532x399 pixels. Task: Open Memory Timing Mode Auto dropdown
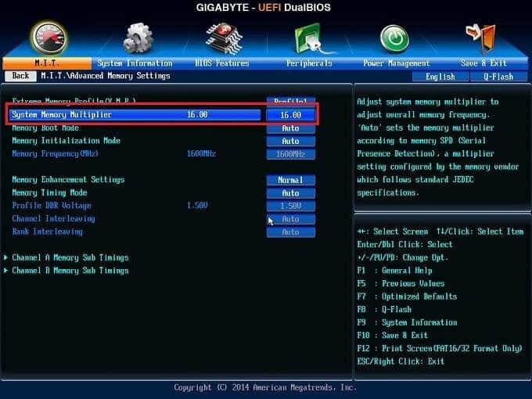pyautogui.click(x=290, y=193)
